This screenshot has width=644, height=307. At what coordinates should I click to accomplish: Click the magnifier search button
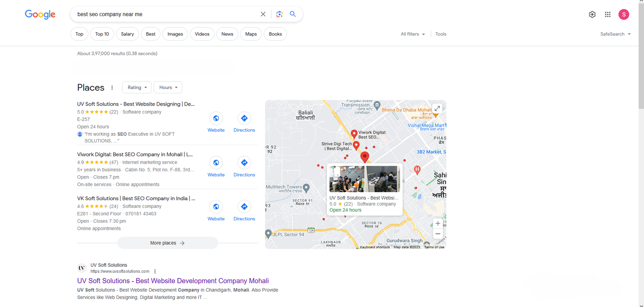[x=293, y=14]
